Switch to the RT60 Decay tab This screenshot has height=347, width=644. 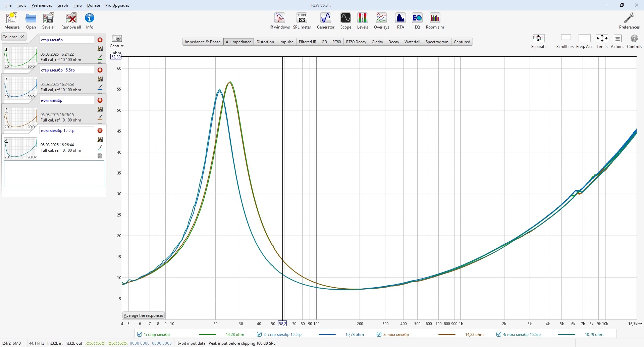356,42
